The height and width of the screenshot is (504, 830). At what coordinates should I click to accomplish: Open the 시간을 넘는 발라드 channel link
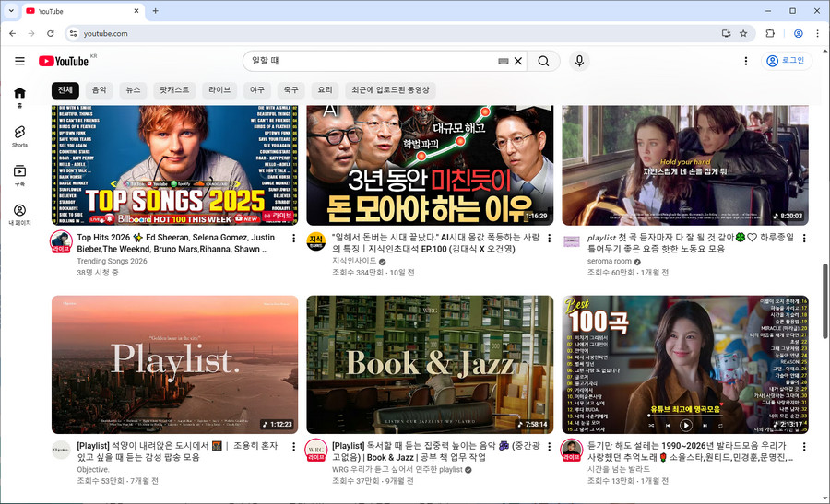(x=618, y=469)
